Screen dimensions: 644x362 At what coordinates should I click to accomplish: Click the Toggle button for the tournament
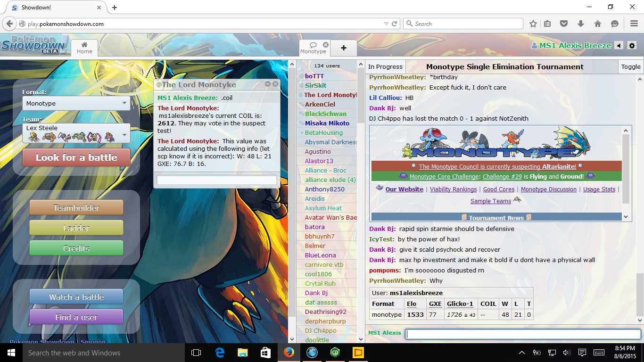tap(631, 67)
